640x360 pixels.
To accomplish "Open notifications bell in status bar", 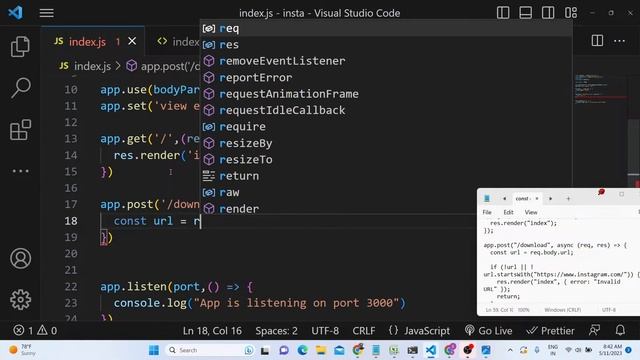I will [x=620, y=330].
